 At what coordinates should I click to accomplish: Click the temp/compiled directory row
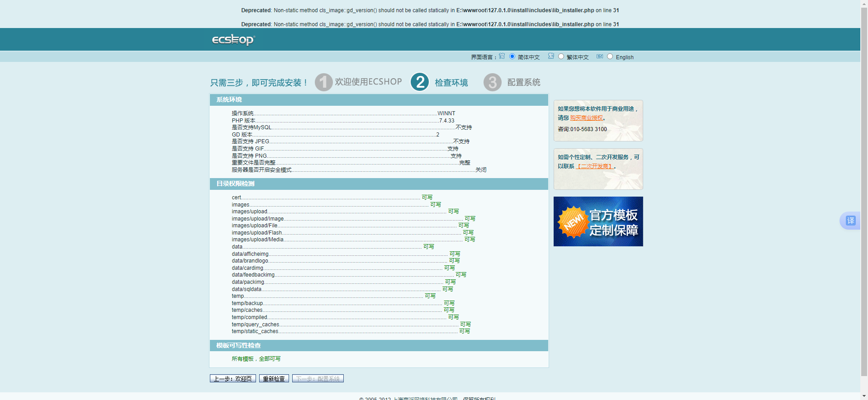tap(345, 317)
